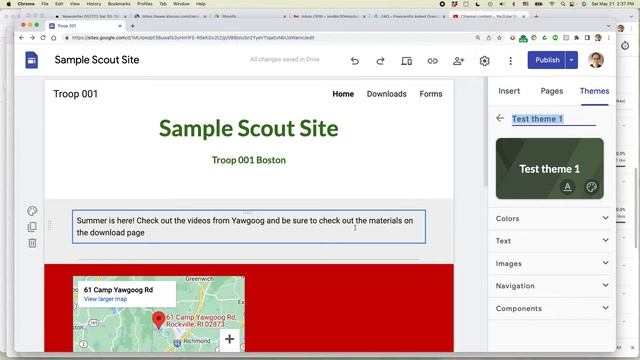Edit the Test theme 1 name field
The image size is (640, 360).
tap(553, 119)
